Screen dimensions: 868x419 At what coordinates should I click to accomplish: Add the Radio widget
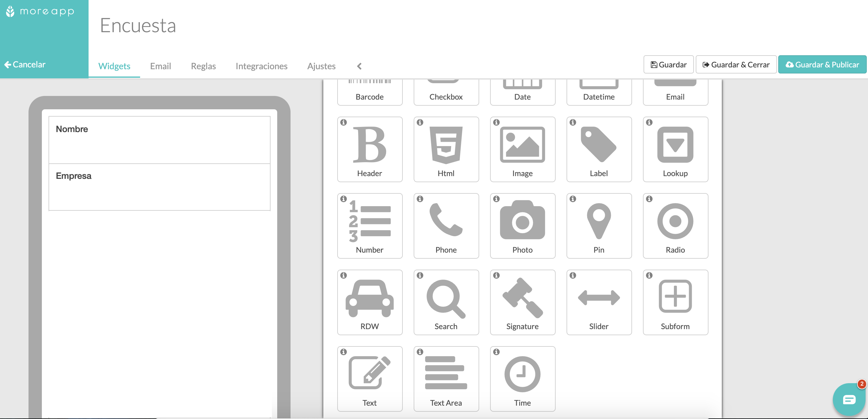(676, 226)
